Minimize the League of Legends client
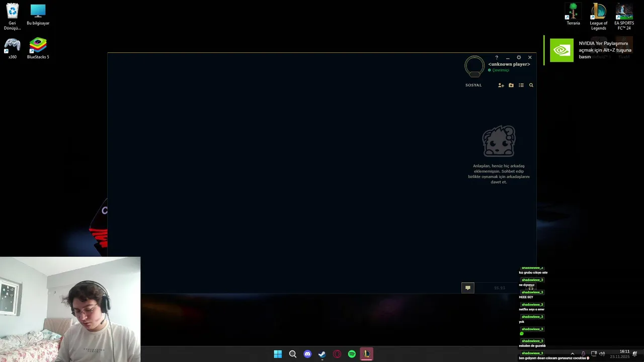 [x=508, y=58]
